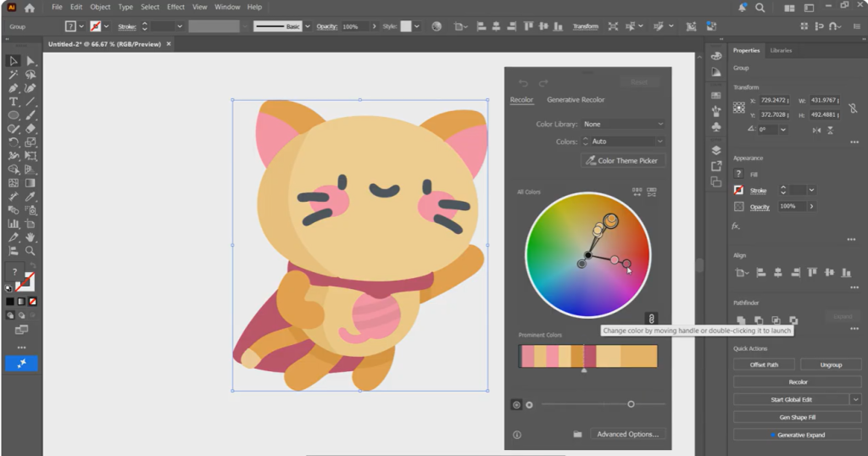This screenshot has width=868, height=456.
Task: Open the Effect menu
Action: coord(175,7)
